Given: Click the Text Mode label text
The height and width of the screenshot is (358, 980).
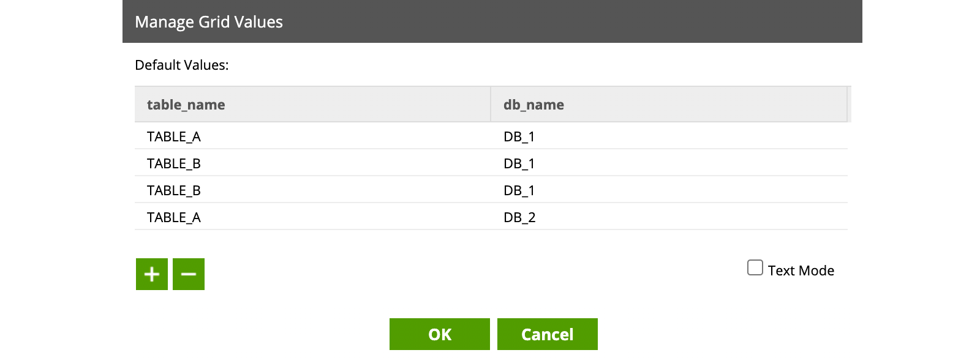Looking at the screenshot, I should (x=801, y=270).
